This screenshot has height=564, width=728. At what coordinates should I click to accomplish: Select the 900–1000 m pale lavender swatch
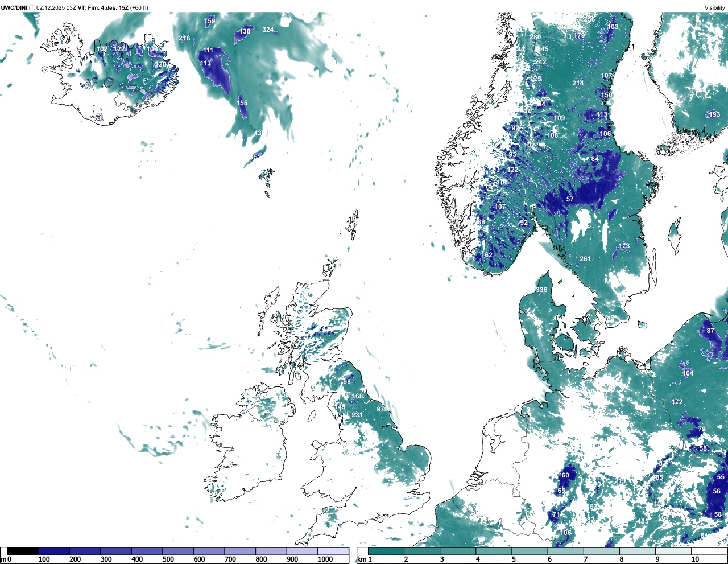click(x=302, y=551)
